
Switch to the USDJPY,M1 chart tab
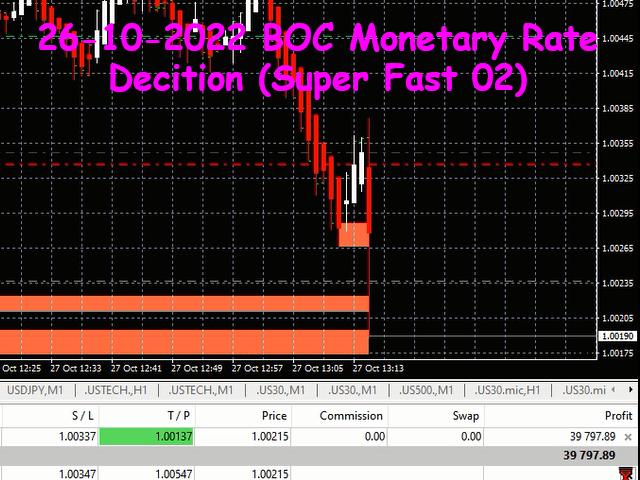coord(35,390)
